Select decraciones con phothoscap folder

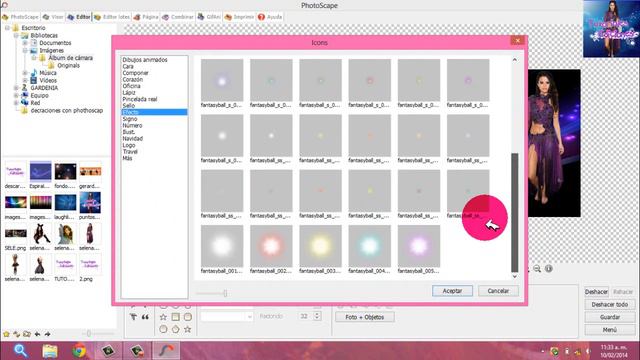(67, 111)
